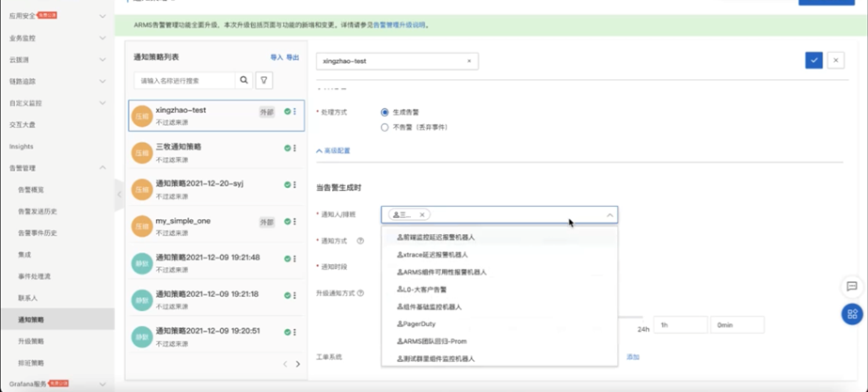This screenshot has width=868, height=392.
Task: Open 告警管理升级说明 link in banner
Action: (x=399, y=25)
